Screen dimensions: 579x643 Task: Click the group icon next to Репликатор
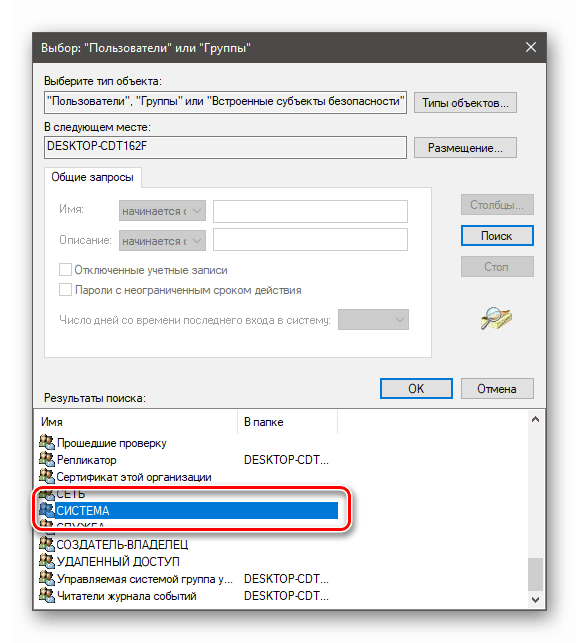[x=47, y=459]
